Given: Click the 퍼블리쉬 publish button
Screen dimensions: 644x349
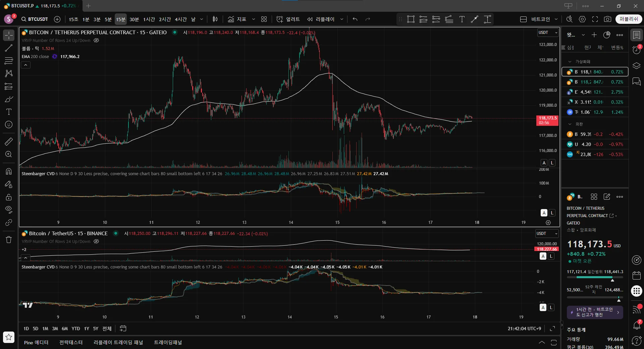Looking at the screenshot, I should 629,19.
